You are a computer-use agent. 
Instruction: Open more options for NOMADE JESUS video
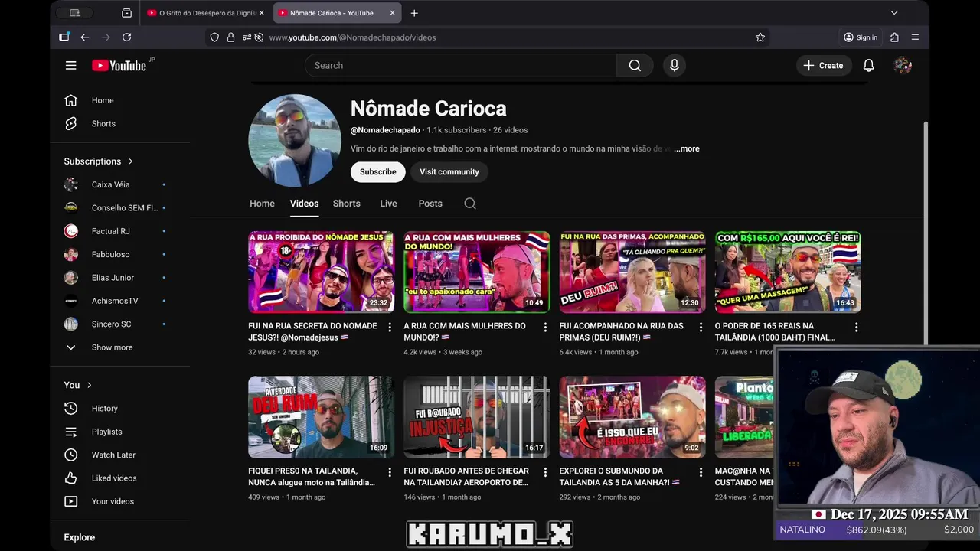pos(390,327)
